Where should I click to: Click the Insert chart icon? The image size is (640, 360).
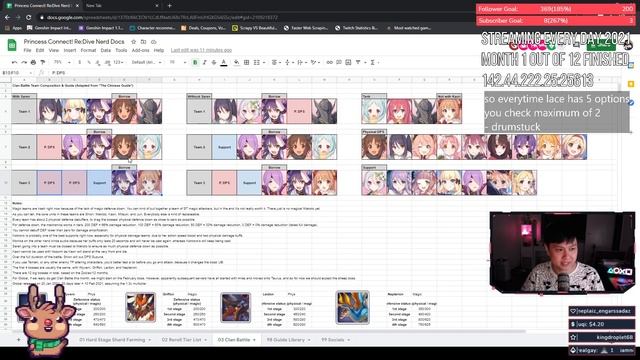point(348,62)
